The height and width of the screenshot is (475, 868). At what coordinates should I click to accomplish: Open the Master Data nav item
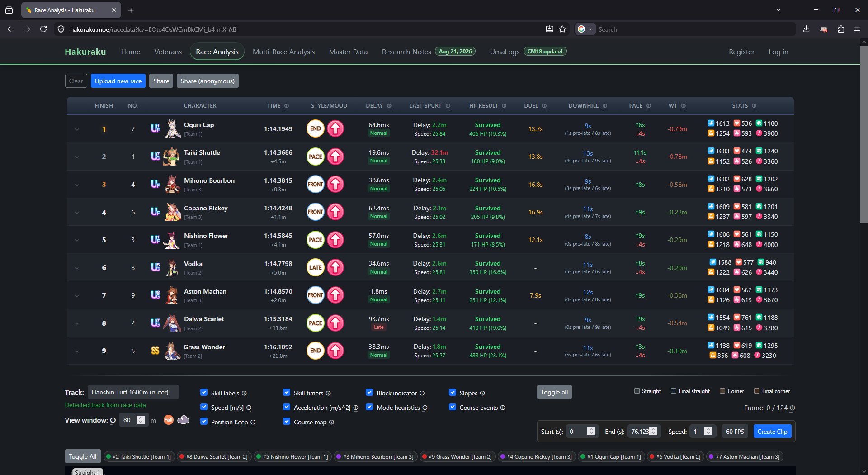click(348, 52)
